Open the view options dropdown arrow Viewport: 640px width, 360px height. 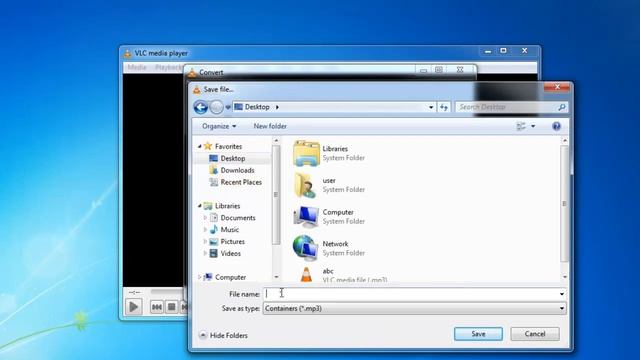(x=533, y=126)
